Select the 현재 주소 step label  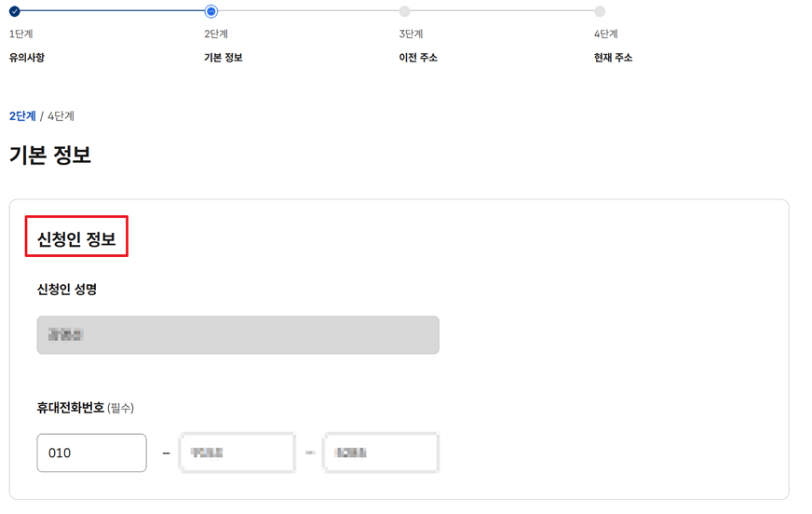click(x=613, y=58)
